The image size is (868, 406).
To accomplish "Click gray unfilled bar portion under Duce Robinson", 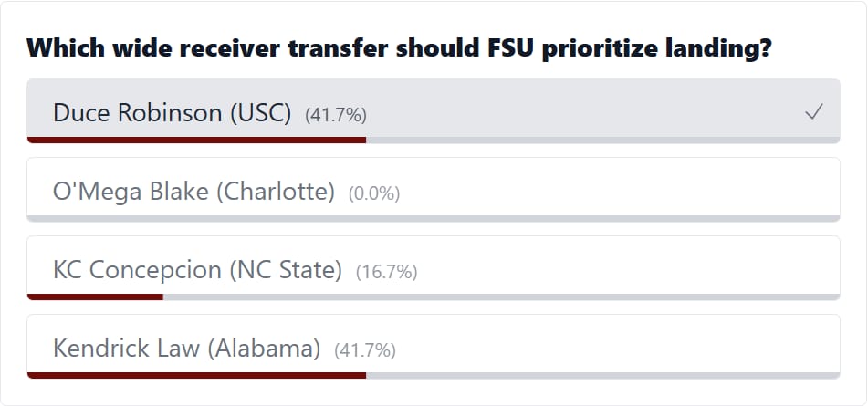I will pyautogui.click(x=602, y=140).
